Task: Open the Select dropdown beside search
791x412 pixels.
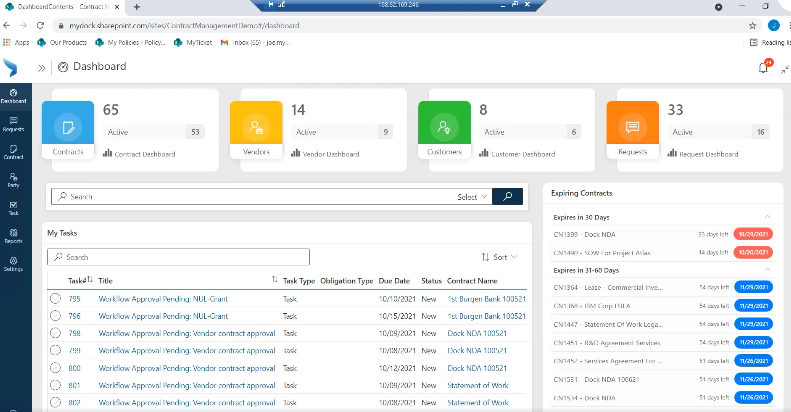Action: 472,197
